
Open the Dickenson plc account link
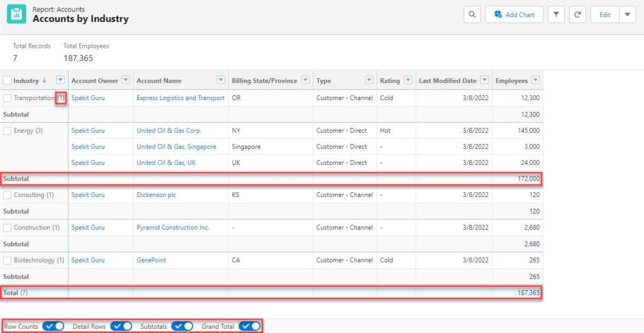[x=156, y=195]
